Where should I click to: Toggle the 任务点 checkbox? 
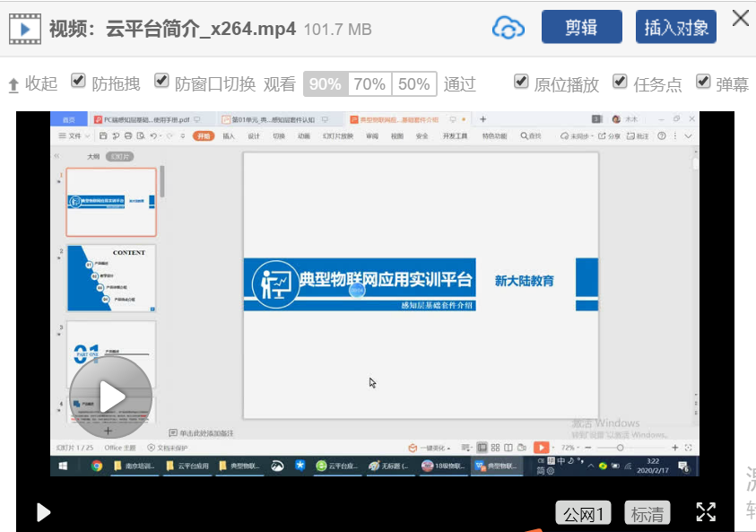[x=621, y=82]
